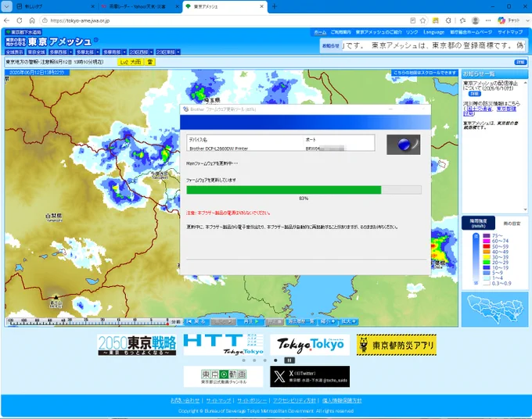Select the fourth carousel dot indicator

coord(275,360)
